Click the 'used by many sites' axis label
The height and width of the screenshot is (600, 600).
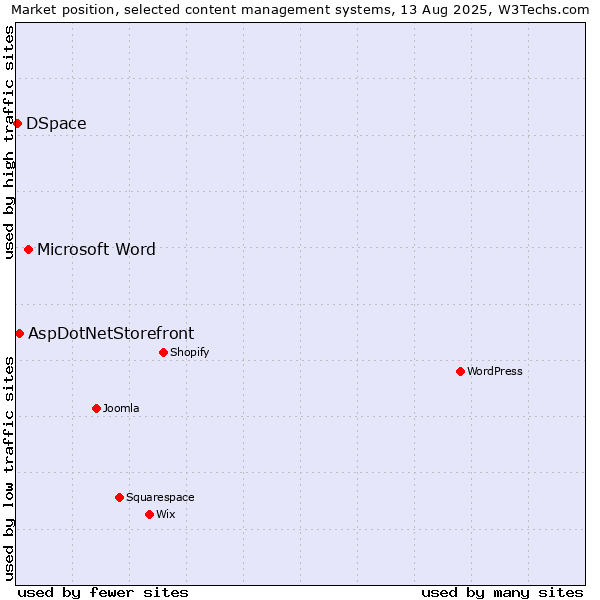tap(502, 593)
